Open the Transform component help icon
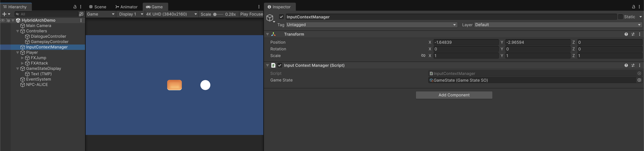644x151 pixels. pyautogui.click(x=626, y=34)
